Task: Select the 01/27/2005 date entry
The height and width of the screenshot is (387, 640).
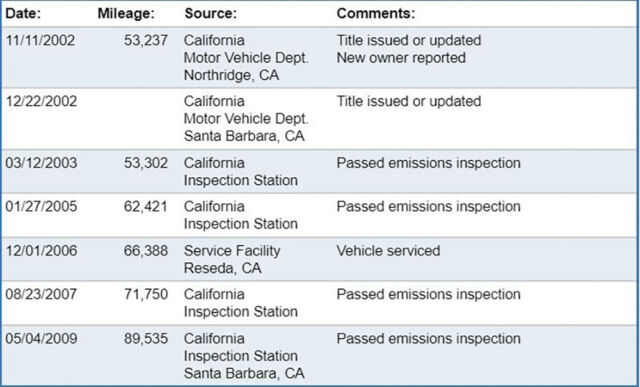Action: point(41,207)
